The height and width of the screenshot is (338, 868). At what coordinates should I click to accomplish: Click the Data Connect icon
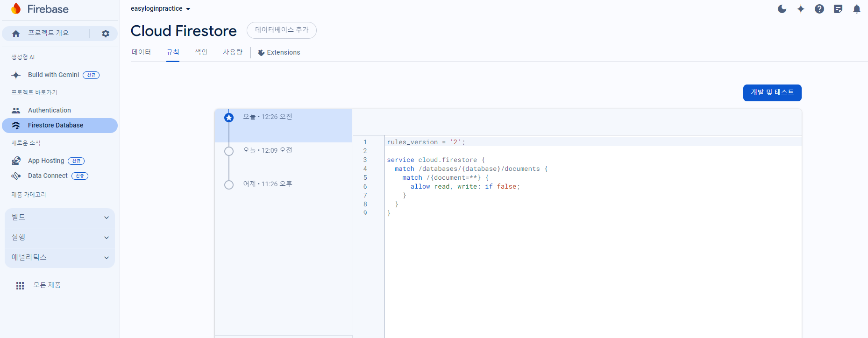[x=16, y=176]
